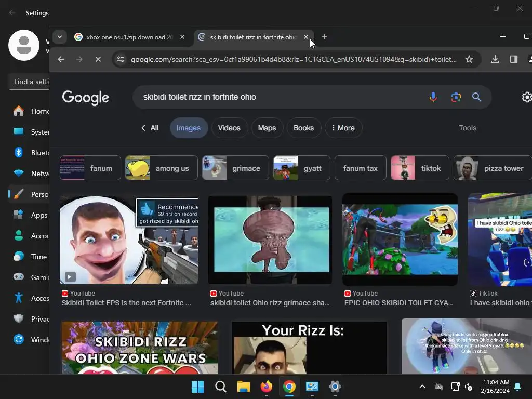Screen dimensions: 532x399
Task: Go back in Chrome history
Action: coord(61,59)
